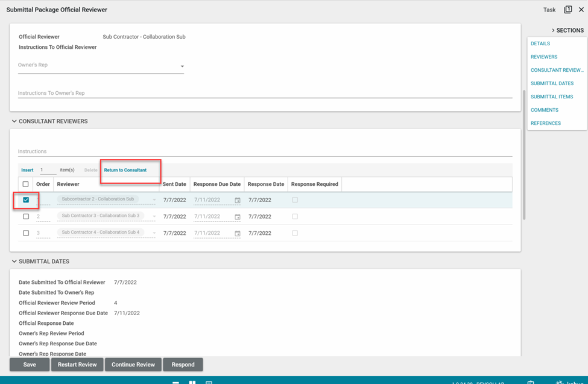The image size is (588, 384).
Task: Open calendar picker for Sub Contractor 3 row
Action: (x=238, y=217)
